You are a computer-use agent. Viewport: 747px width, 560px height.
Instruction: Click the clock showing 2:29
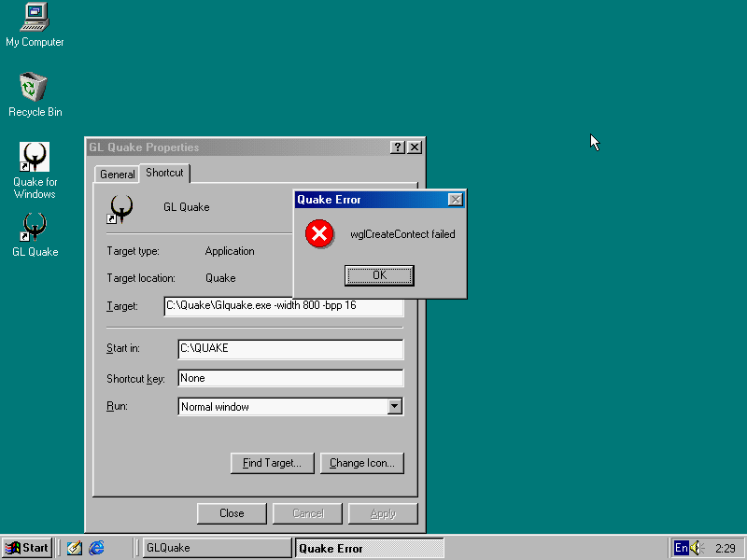[x=726, y=549]
